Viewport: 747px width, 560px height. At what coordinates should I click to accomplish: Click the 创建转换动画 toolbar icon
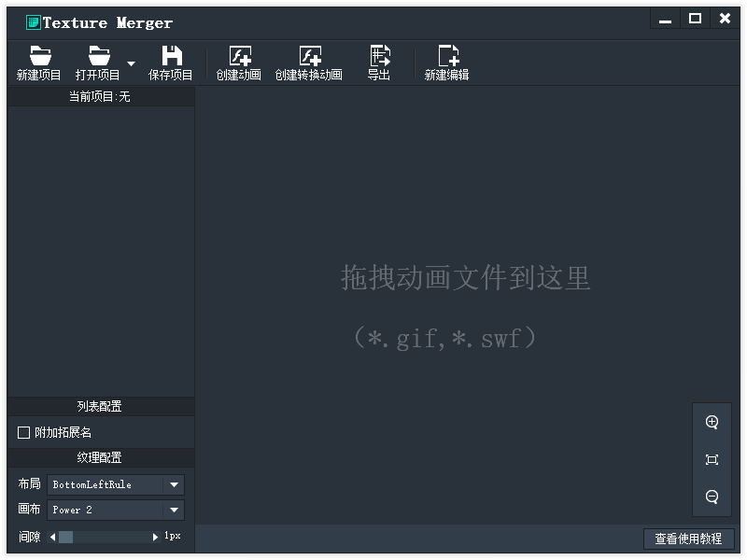(x=310, y=56)
